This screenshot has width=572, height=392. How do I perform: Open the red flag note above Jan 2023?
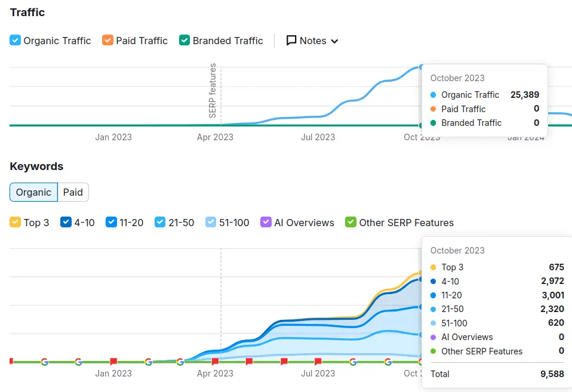click(x=113, y=361)
